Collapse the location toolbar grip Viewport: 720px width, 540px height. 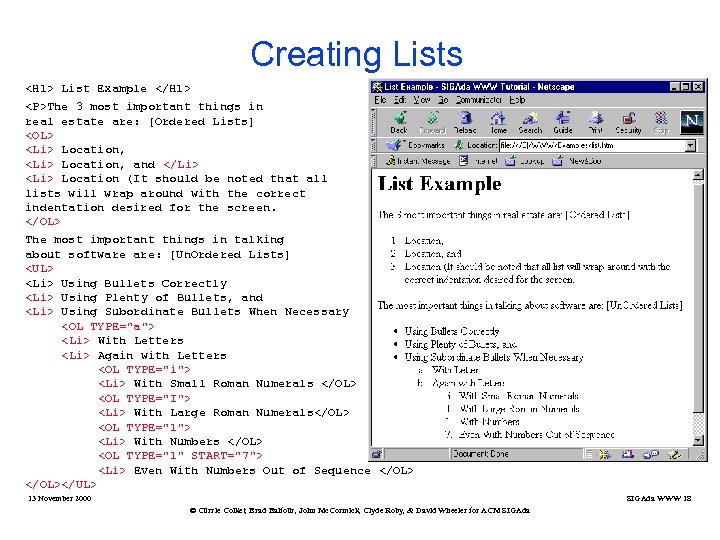point(374,146)
